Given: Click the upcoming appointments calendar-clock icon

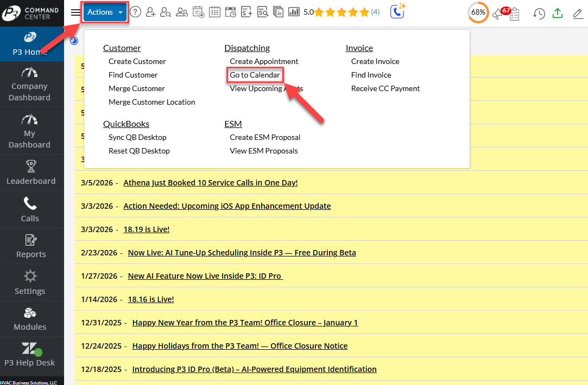Looking at the screenshot, I should click(x=231, y=12).
